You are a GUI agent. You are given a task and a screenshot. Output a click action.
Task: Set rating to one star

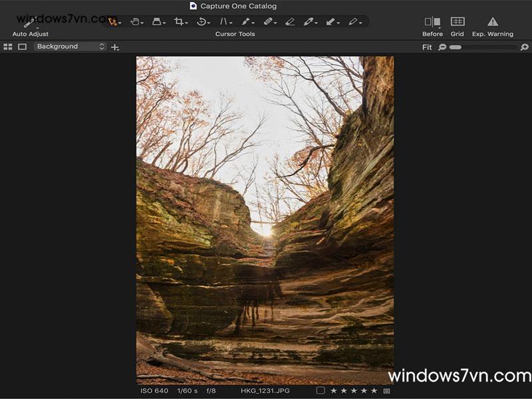point(334,391)
